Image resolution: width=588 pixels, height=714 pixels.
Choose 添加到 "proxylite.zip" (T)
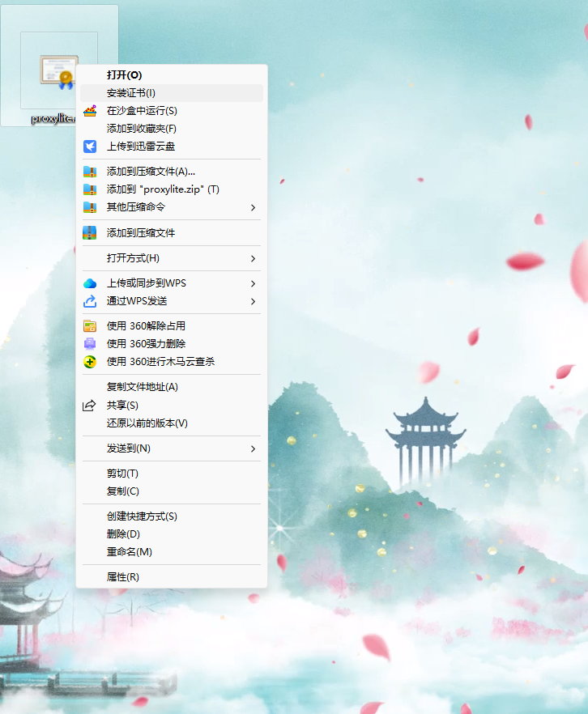point(171,189)
